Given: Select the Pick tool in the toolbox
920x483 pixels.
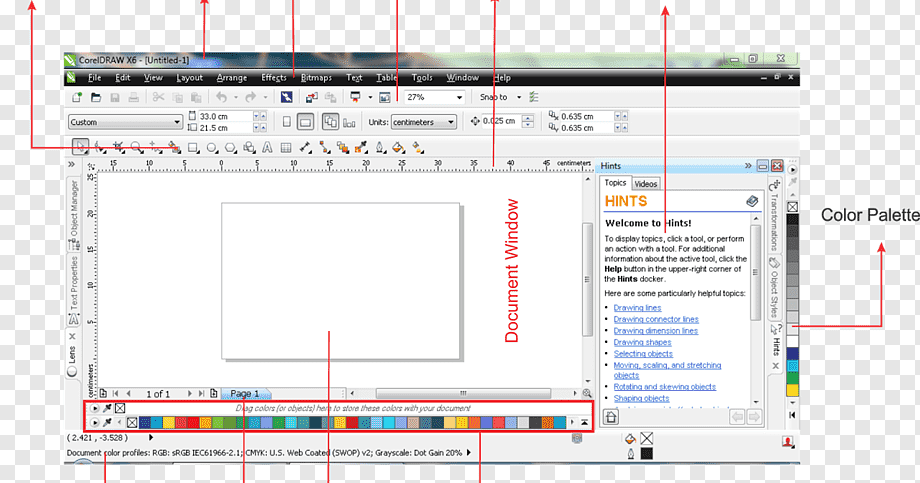Looking at the screenshot, I should coord(80,147).
